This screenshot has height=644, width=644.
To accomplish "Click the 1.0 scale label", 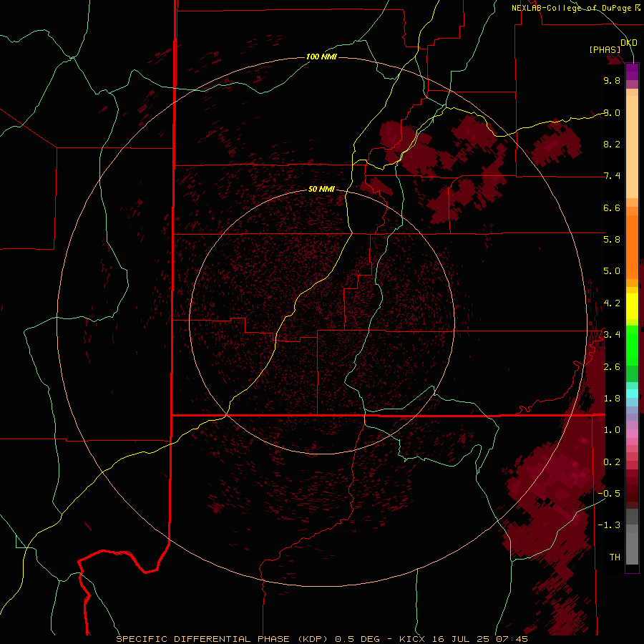I will click(612, 430).
